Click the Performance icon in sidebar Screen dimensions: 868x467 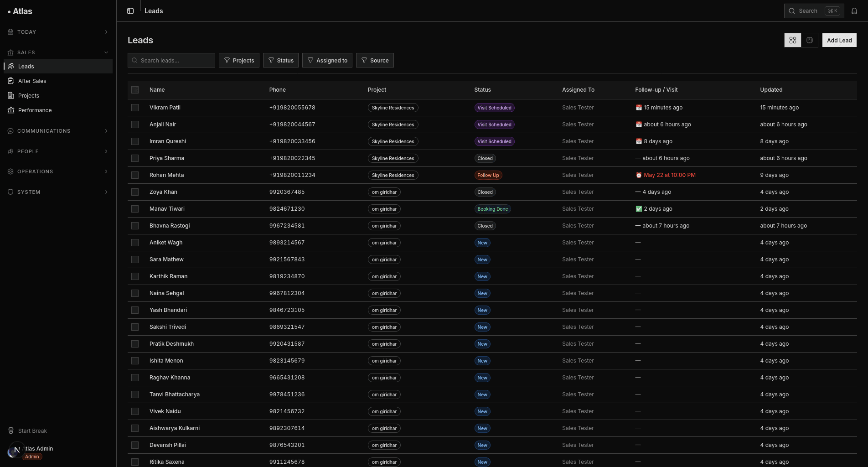(x=11, y=110)
